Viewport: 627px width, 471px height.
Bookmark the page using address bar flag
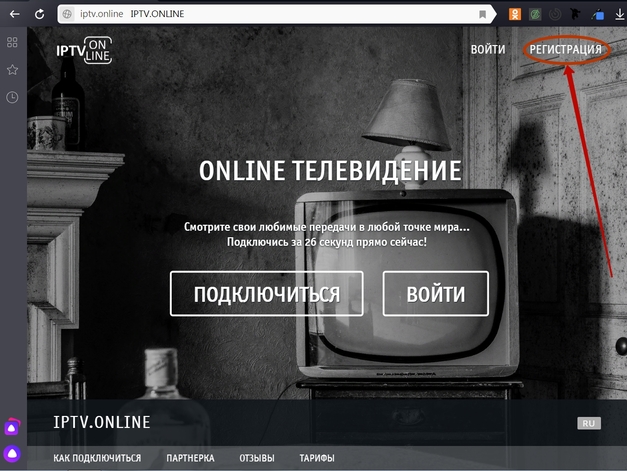tap(483, 14)
